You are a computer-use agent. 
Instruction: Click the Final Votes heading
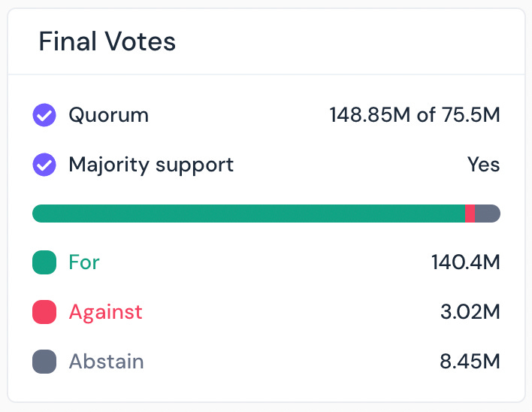107,41
